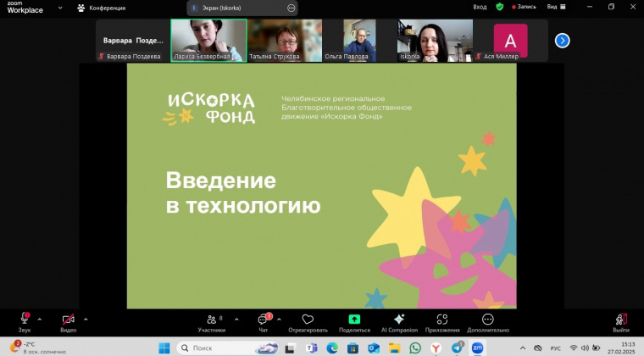Expand hidden system tray icons chevron
644x356 pixels.
pos(523,348)
